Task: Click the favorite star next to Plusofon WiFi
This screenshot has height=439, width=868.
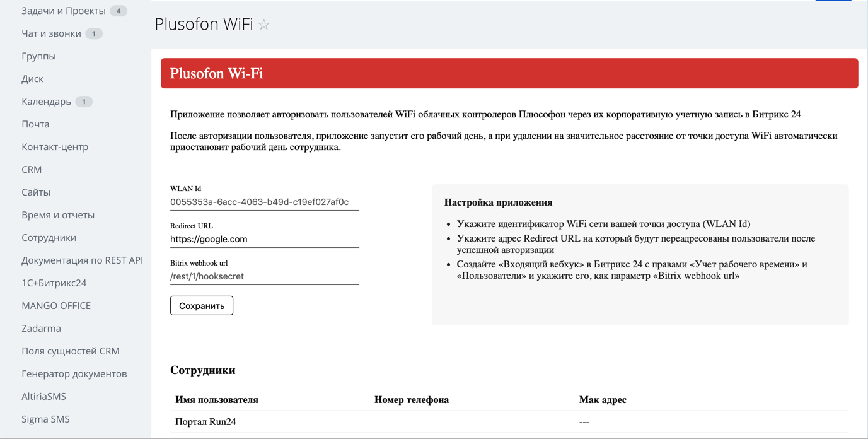Action: click(x=264, y=25)
